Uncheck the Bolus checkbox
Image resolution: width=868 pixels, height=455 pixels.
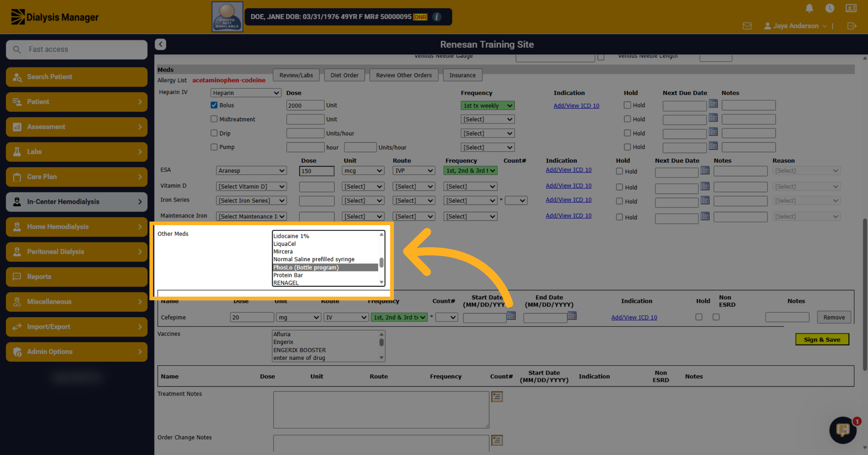click(x=214, y=105)
